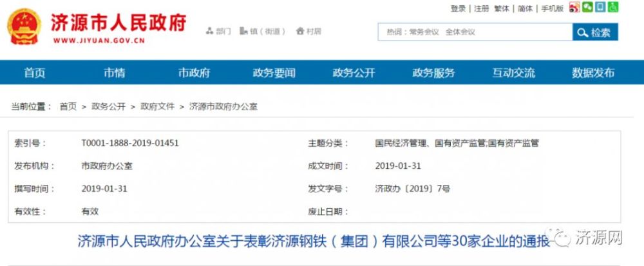
Task: Select 成文时间 value 2019-01-31
Action: pos(398,166)
